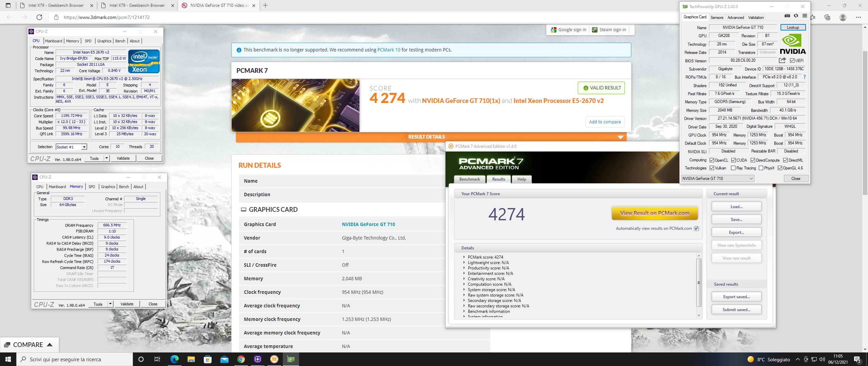Click the Google sign in button
868x366 pixels.
click(569, 30)
